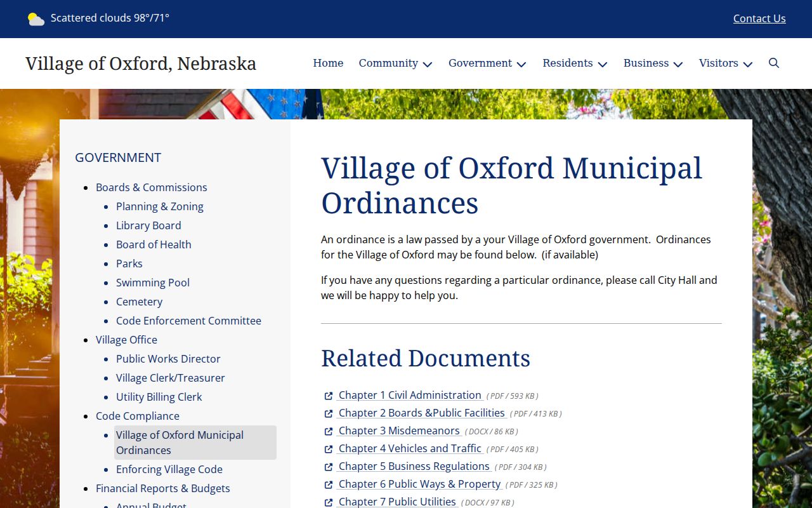Select Boards & Commissions in sidebar

click(x=152, y=187)
